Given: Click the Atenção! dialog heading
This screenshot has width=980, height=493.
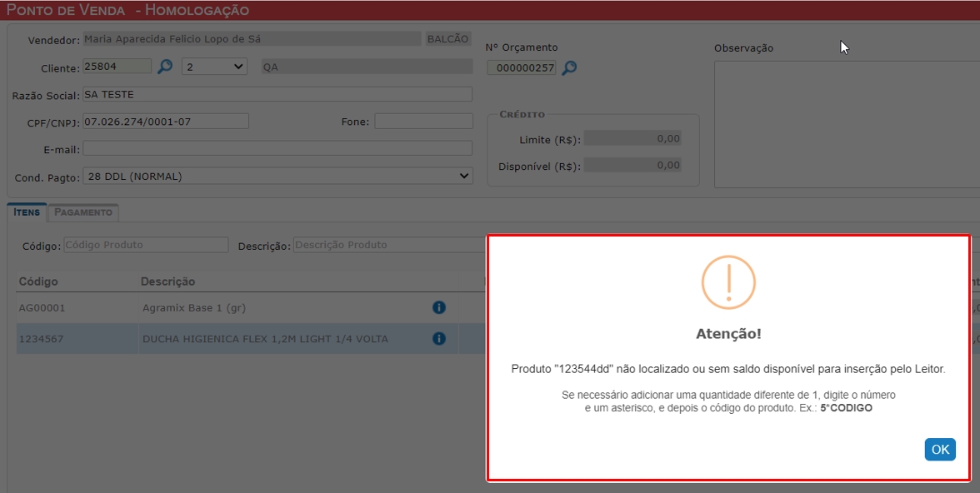Looking at the screenshot, I should point(728,334).
